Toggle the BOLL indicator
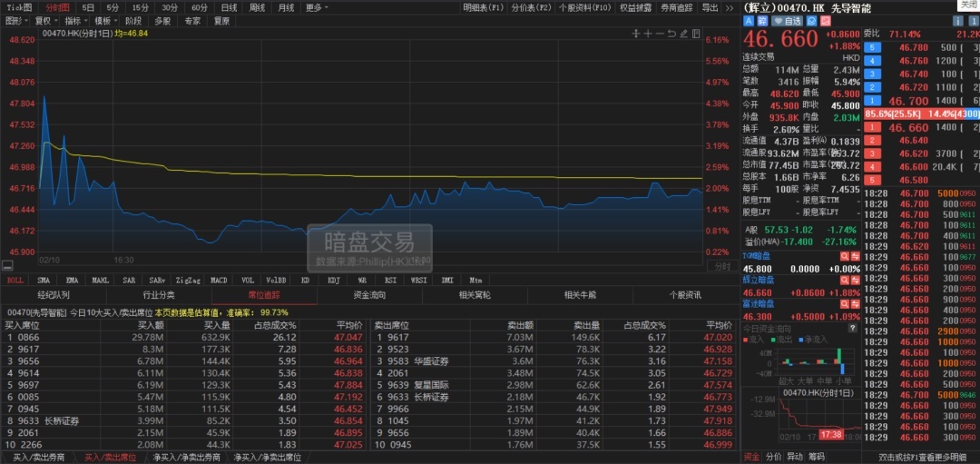The image size is (980, 464). click(15, 281)
